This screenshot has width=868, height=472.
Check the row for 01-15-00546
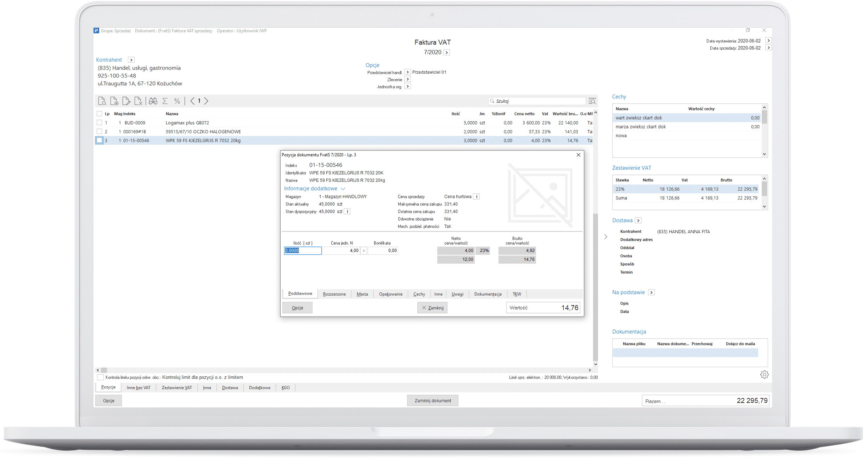pos(99,140)
